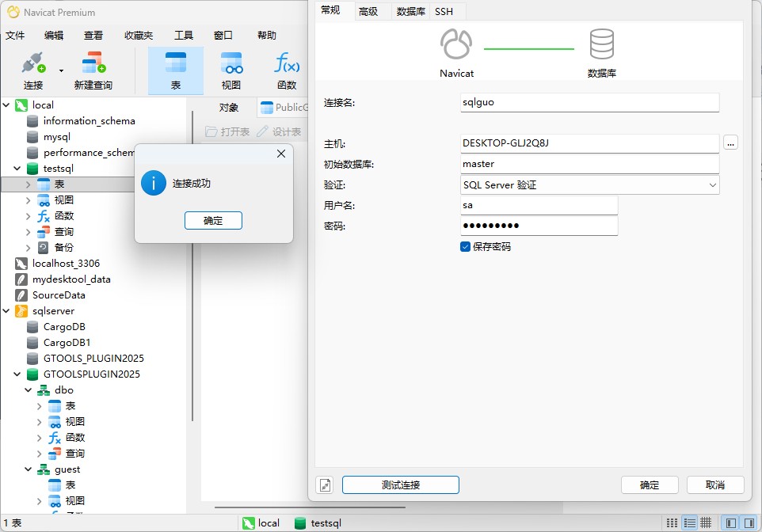The image size is (762, 532).
Task: Click the SourceData connection icon
Action: click(x=21, y=295)
